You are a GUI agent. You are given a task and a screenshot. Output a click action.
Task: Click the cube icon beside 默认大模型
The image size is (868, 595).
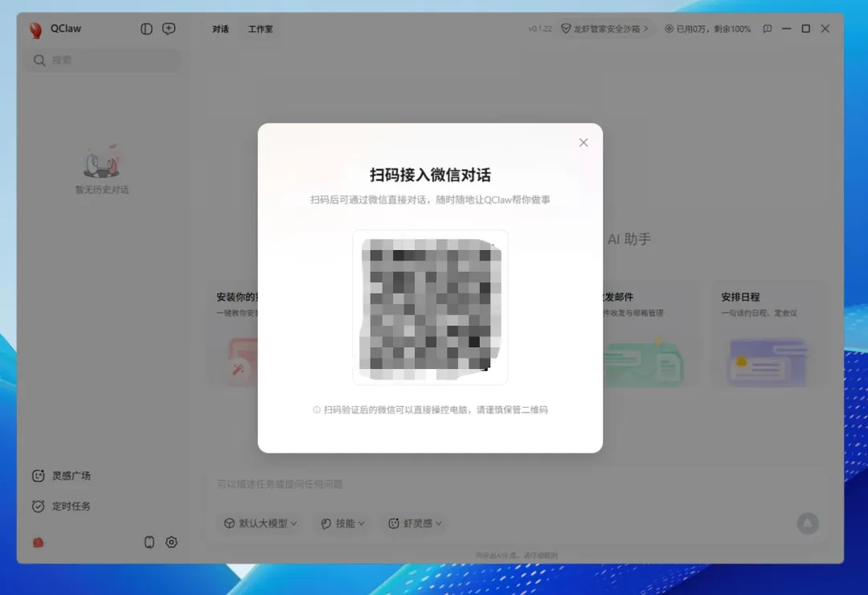click(x=229, y=523)
